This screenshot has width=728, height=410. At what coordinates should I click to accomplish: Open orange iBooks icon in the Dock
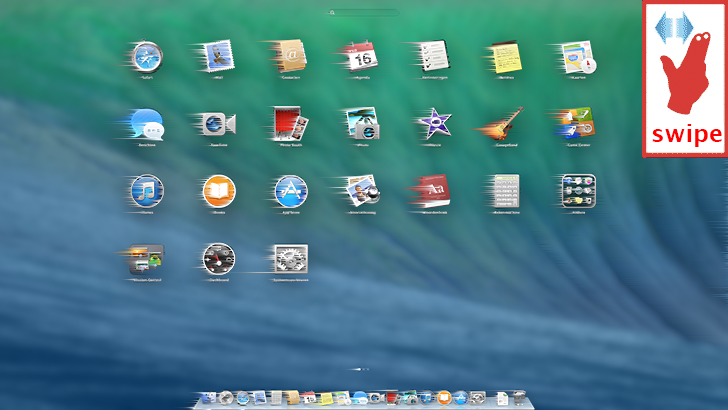tap(444, 398)
